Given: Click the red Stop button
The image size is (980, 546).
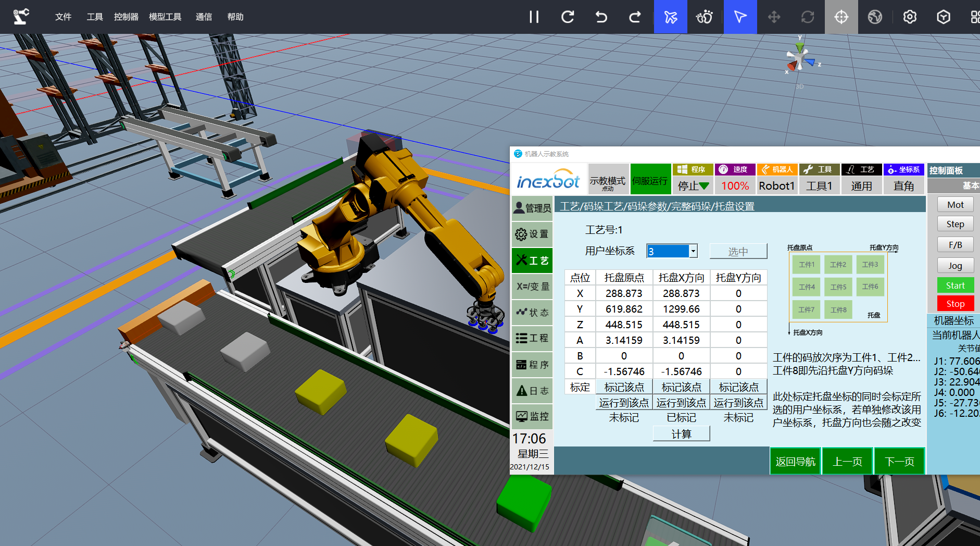Looking at the screenshot, I should (955, 304).
